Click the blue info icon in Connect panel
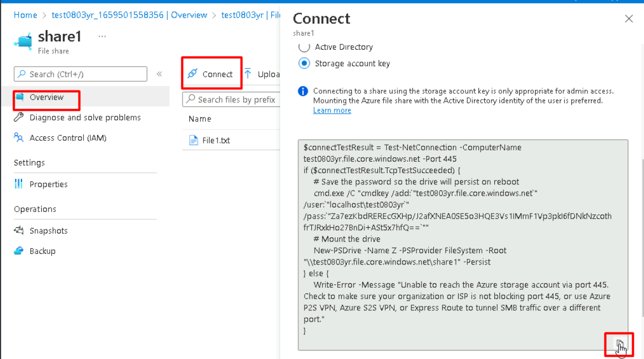Viewport: 644px width, 359px height. (303, 91)
